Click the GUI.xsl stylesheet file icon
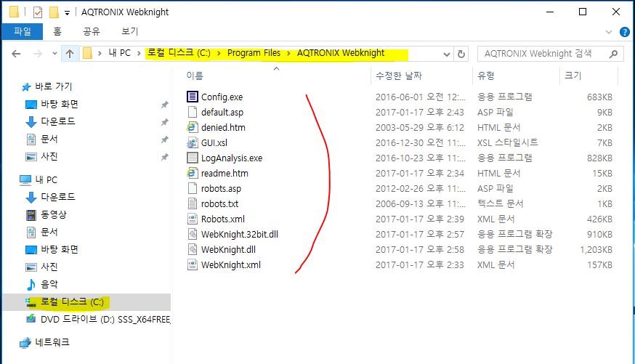Image resolution: width=635 pixels, height=364 pixels. click(193, 142)
